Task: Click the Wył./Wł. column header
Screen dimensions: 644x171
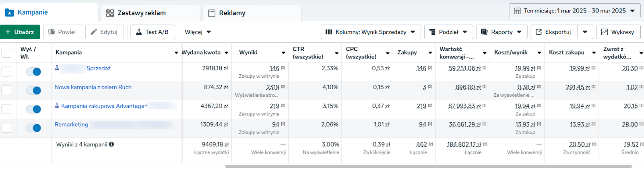Action: tap(28, 53)
